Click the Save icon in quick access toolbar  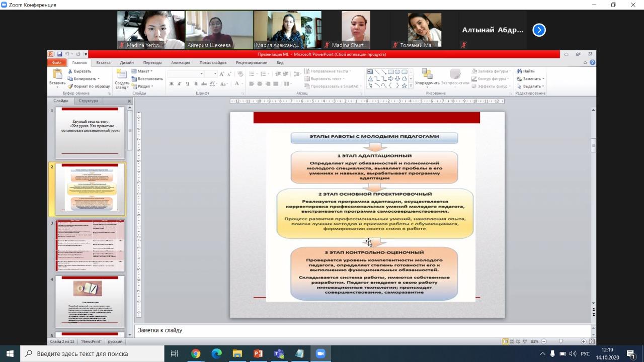tap(59, 54)
